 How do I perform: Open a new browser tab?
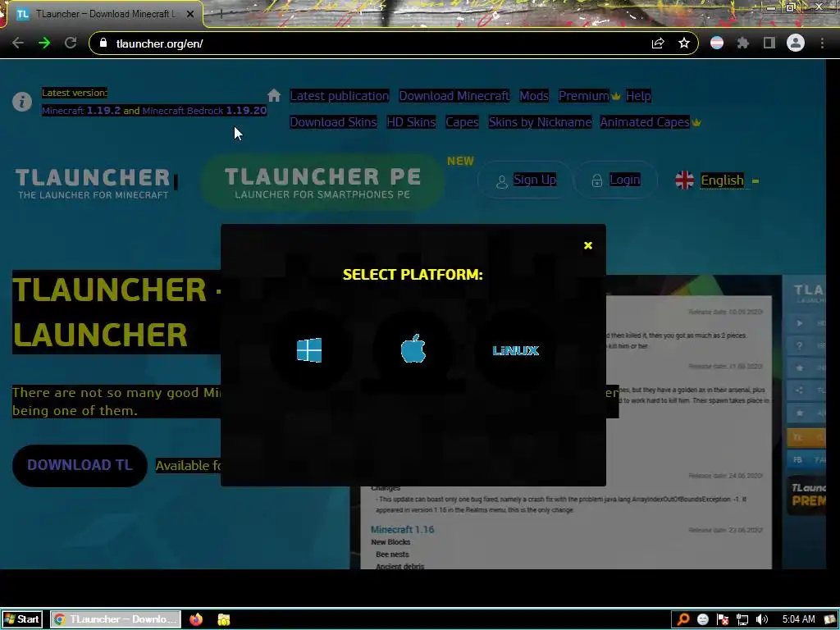coord(220,14)
